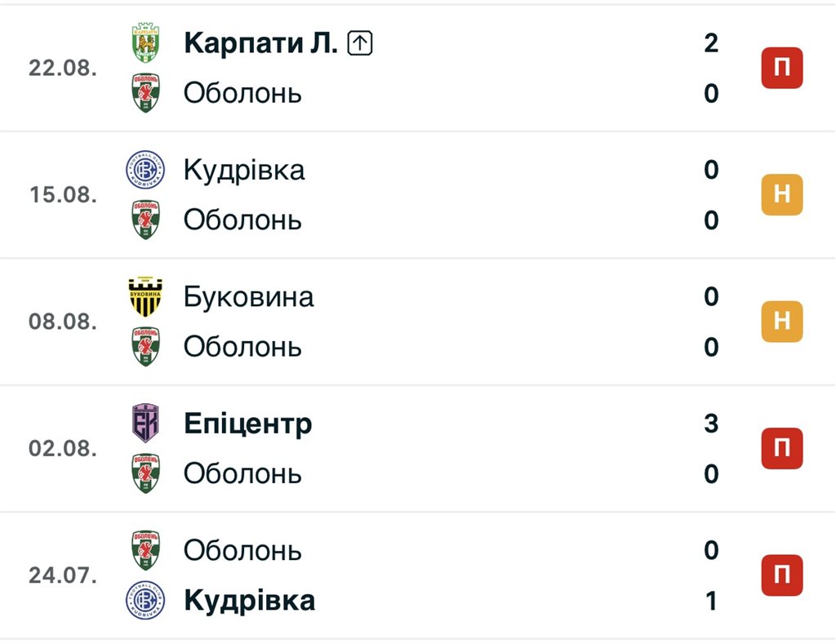This screenshot has width=836, height=644.
Task: Click the Obolon crest in the 22.08 match
Action: pos(145,93)
